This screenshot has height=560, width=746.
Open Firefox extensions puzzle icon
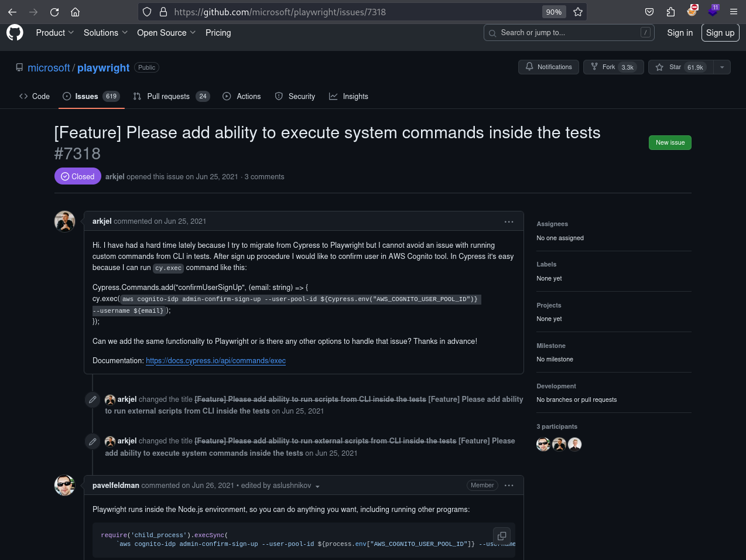point(671,12)
